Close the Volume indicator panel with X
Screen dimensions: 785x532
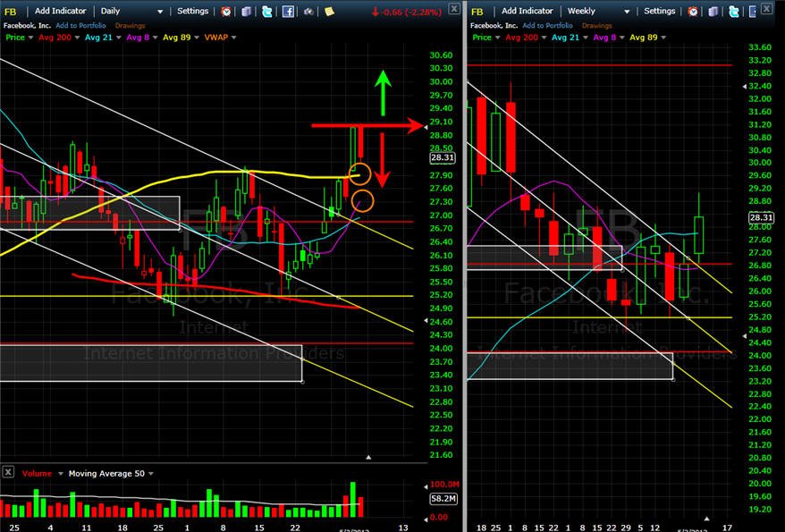8,472
